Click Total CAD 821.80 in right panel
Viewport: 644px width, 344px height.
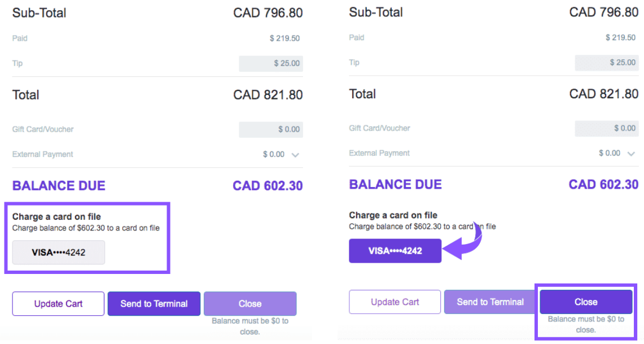click(x=604, y=94)
